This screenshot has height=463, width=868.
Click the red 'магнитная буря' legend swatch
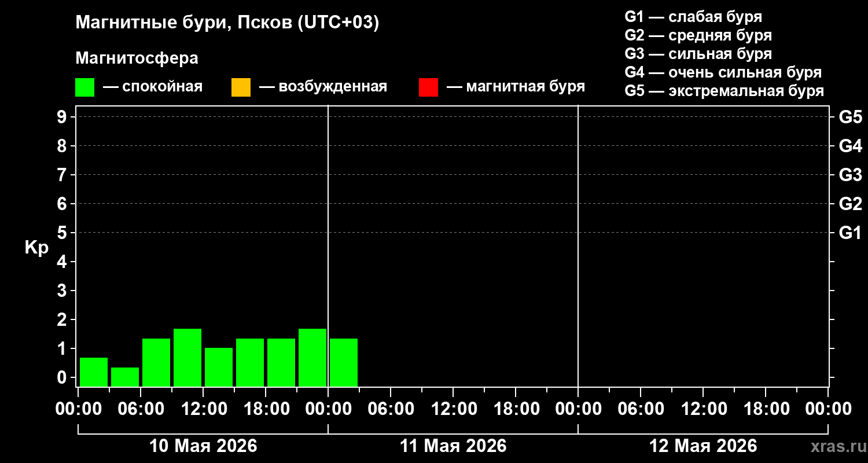(428, 87)
